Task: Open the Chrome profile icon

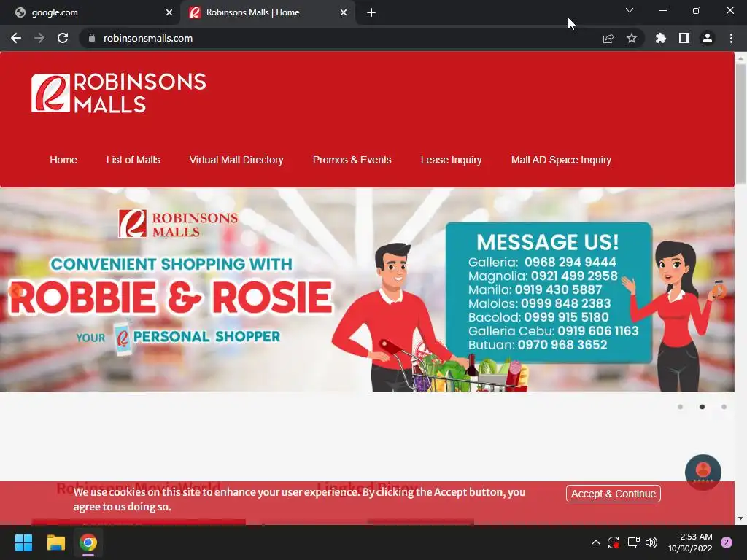Action: pyautogui.click(x=708, y=38)
